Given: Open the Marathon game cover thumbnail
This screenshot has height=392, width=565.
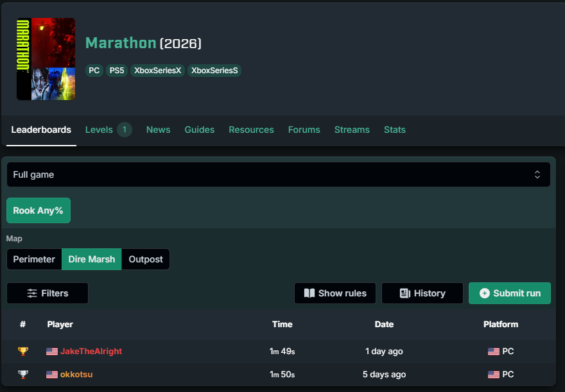Looking at the screenshot, I should point(46,59).
